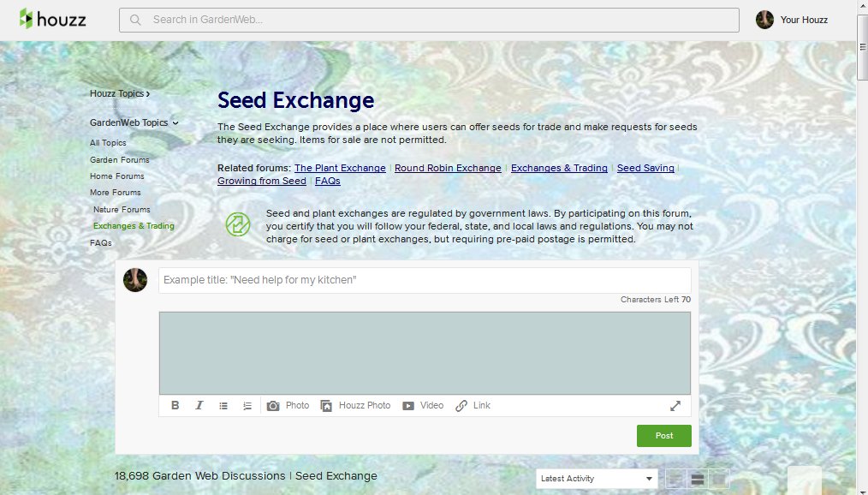Open Garden Forums
The height and width of the screenshot is (495, 868).
click(120, 159)
